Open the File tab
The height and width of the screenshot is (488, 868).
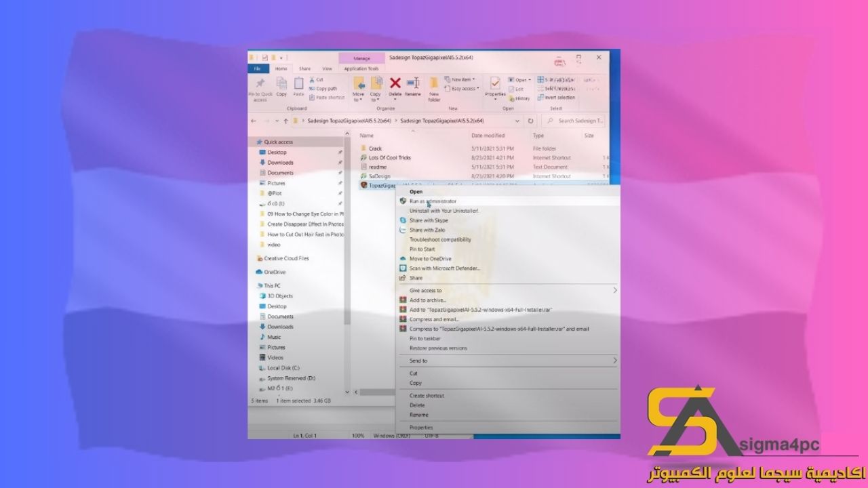258,68
